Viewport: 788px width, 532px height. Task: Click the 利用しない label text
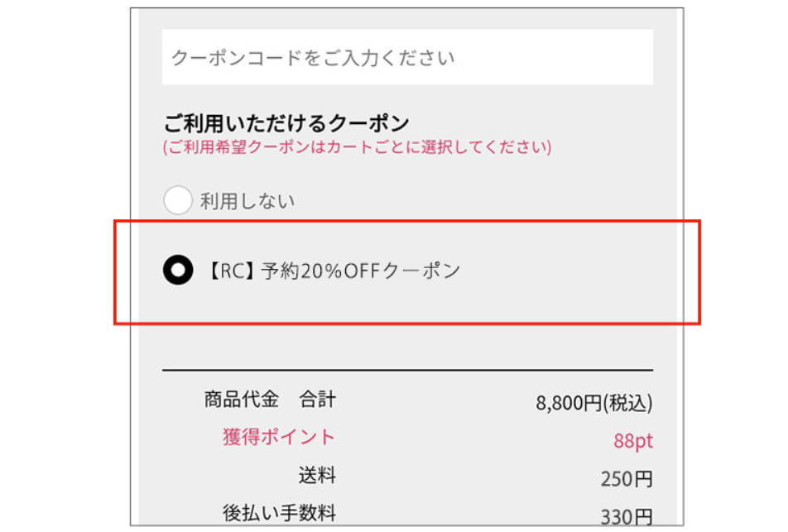point(247,201)
